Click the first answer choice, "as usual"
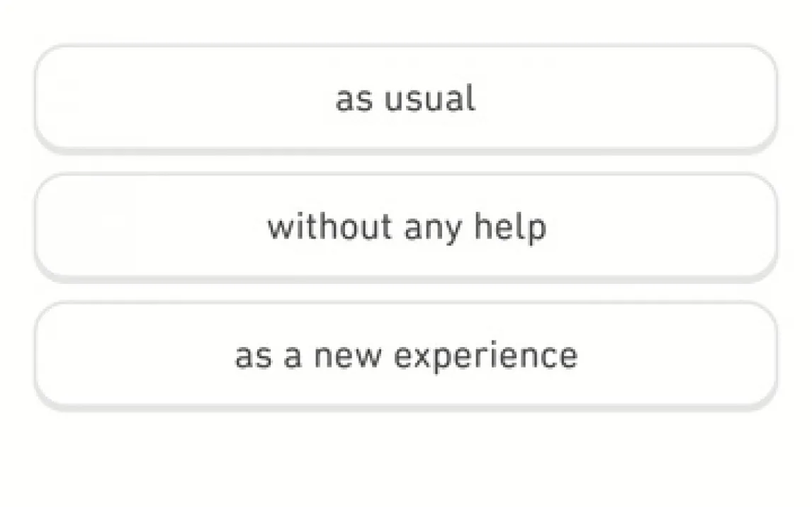 405,98
